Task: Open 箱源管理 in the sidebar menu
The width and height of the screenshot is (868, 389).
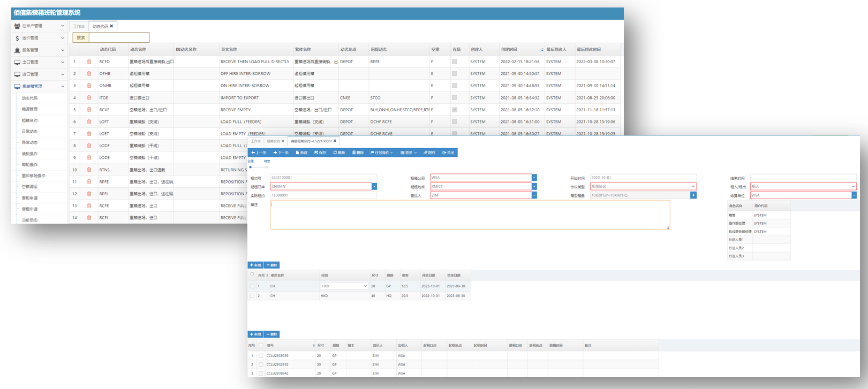Action: (x=30, y=109)
